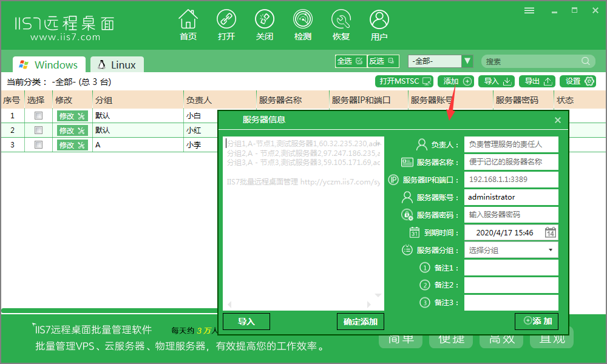The image size is (607, 364).
Task: Open 设置 gear settings button
Action: (x=578, y=81)
